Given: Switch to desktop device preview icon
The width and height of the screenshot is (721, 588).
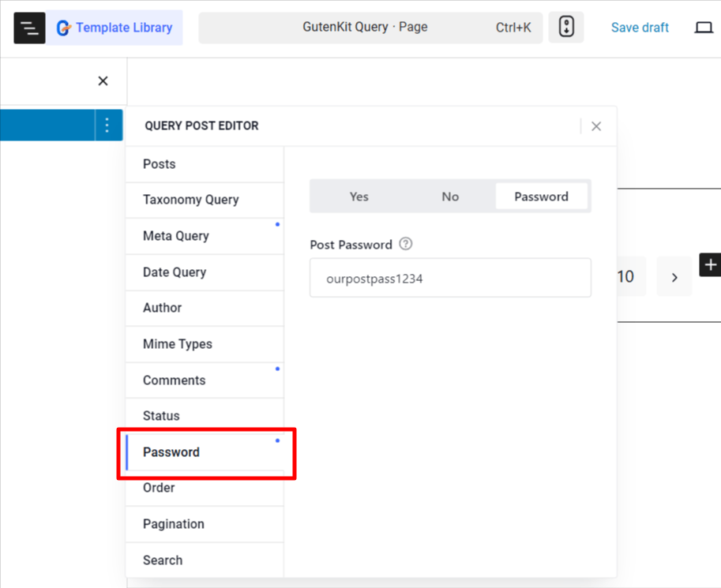Looking at the screenshot, I should tap(703, 28).
